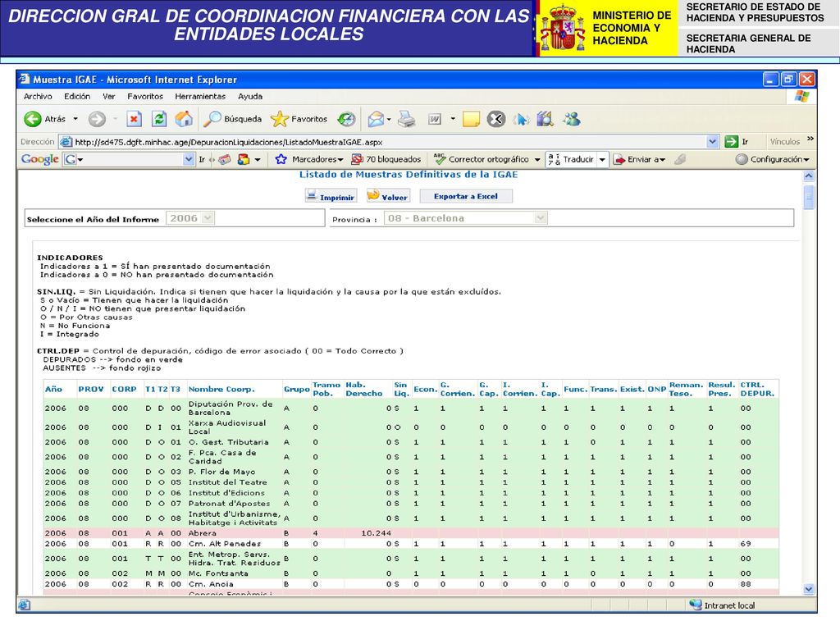Click the round black X toolbar icon
Image resolution: width=840 pixels, height=630 pixels.
tap(496, 119)
